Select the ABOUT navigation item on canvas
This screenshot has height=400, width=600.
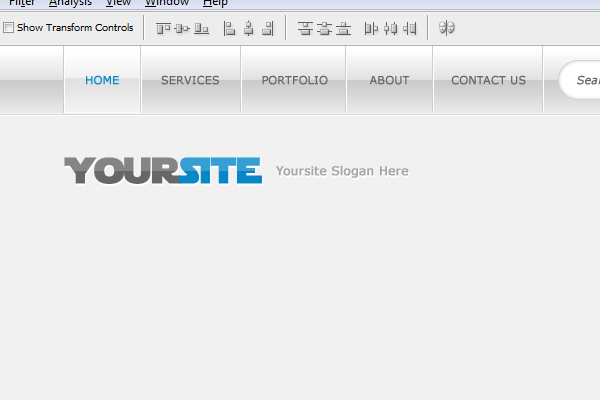coord(389,80)
